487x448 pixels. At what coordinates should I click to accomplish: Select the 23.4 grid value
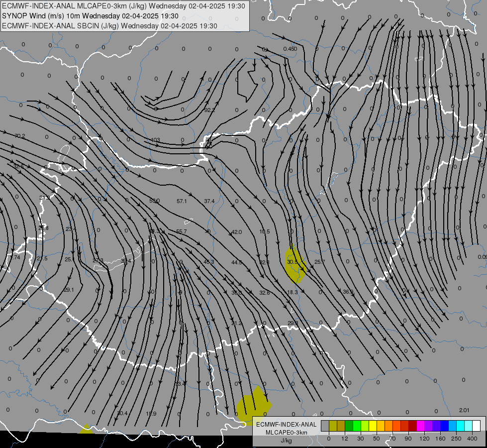(x=71, y=229)
